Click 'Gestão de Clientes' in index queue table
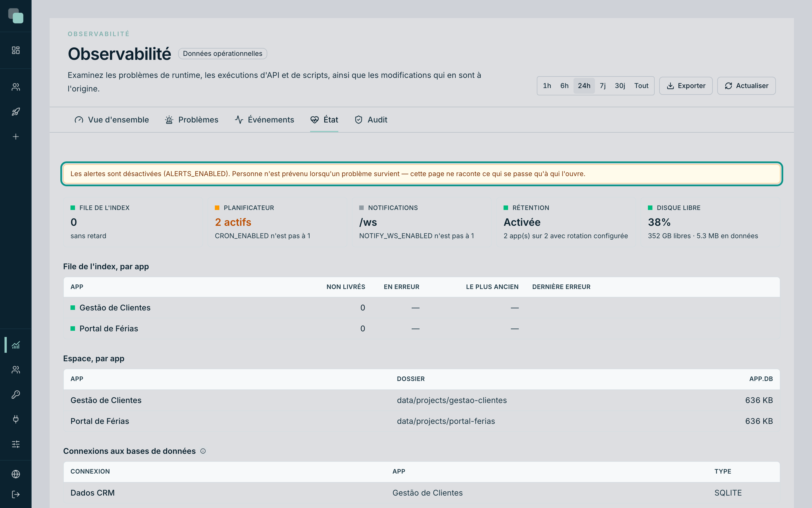 tap(115, 308)
